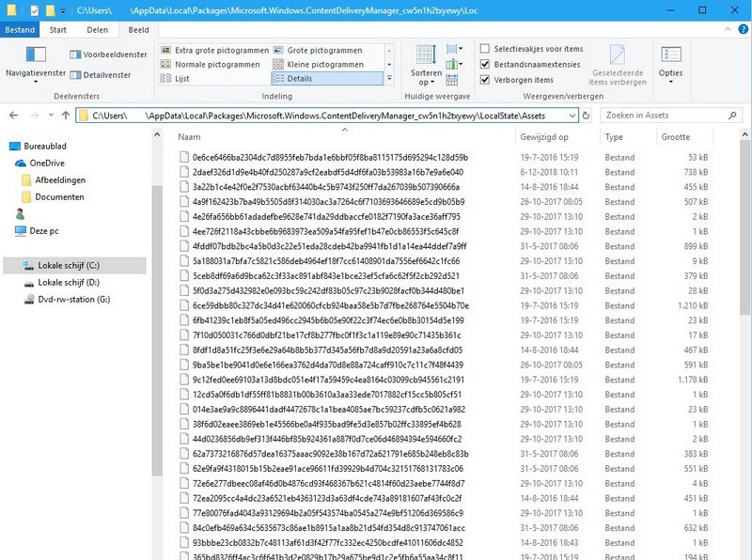Screen dimensions: 752x560
Task: Expand the address bar history dropdown
Action: pyautogui.click(x=572, y=116)
